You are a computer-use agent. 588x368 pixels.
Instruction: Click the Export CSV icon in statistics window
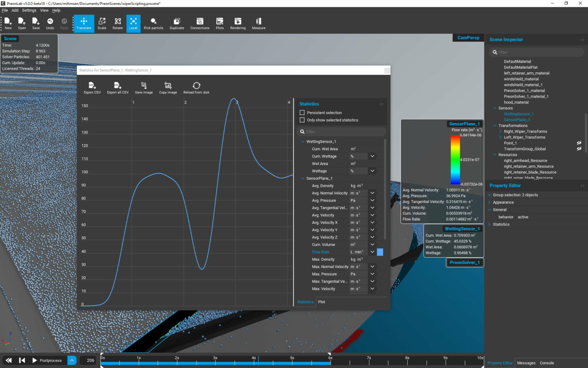[92, 87]
